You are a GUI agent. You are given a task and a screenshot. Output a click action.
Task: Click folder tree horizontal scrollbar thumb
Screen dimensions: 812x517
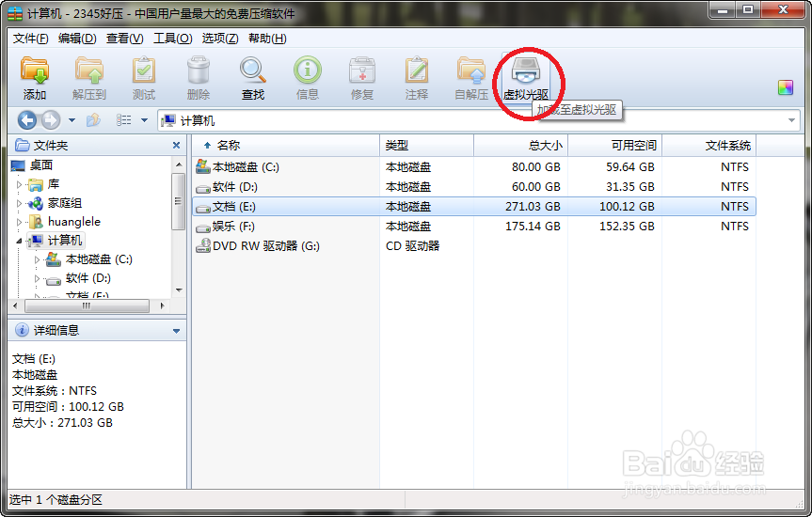87,305
